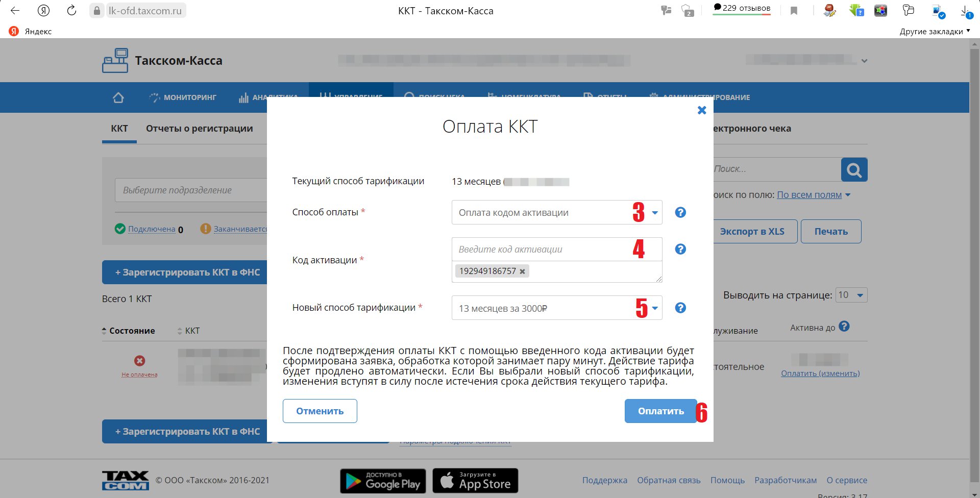Show help for Новый способ тарификации
The height and width of the screenshot is (498, 980).
coord(680,308)
